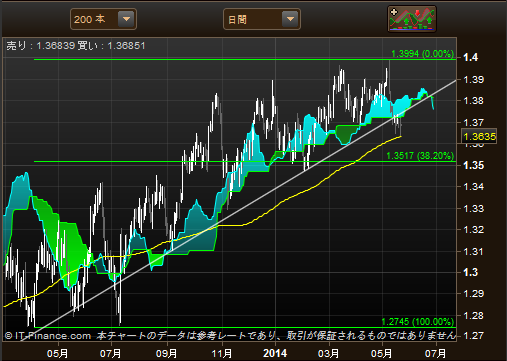Click the 1.3994 (0.00%) Fibonacci label
The width and height of the screenshot is (507, 361).
(x=422, y=54)
